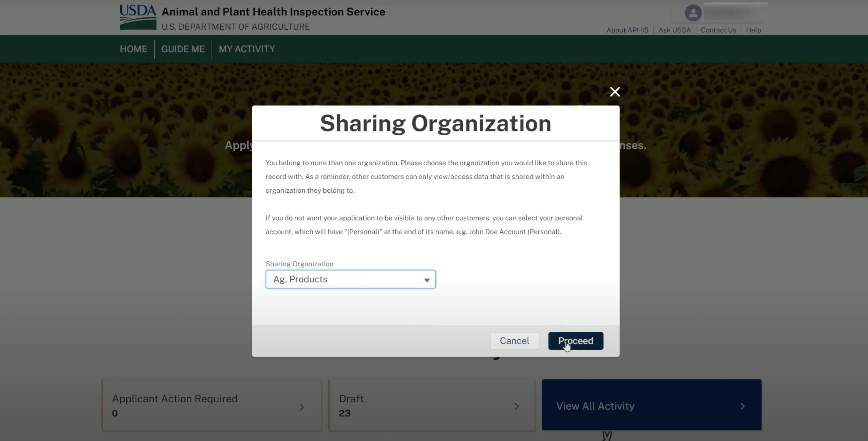Viewport: 868px width, 441px height.
Task: Click the USDA logo
Action: (138, 17)
